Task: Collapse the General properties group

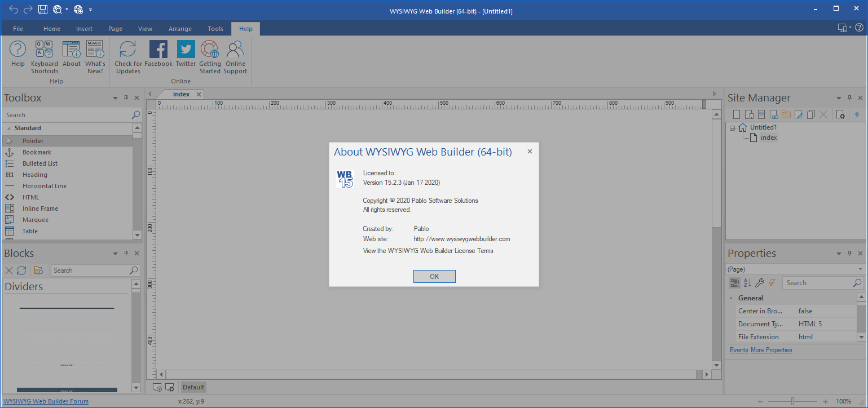Action: tap(732, 298)
